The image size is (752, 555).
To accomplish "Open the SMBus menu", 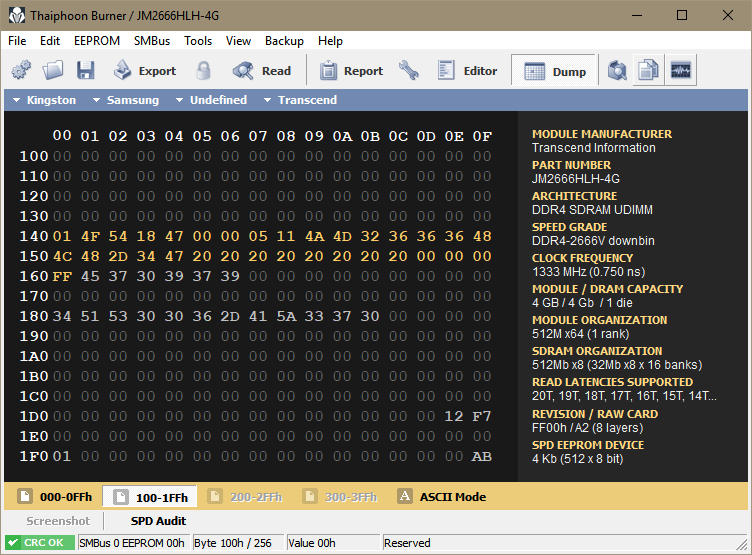I will point(152,41).
